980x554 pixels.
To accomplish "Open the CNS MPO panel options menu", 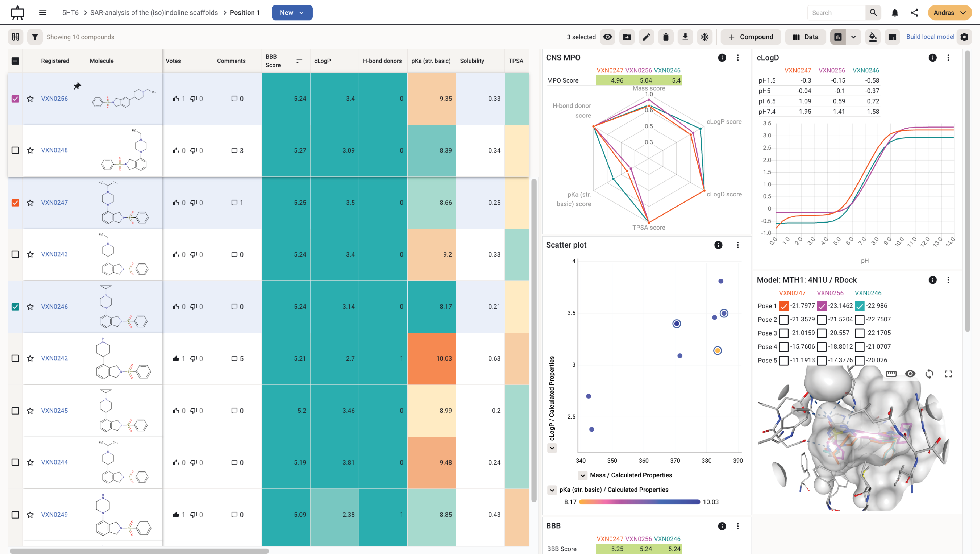I will (738, 58).
